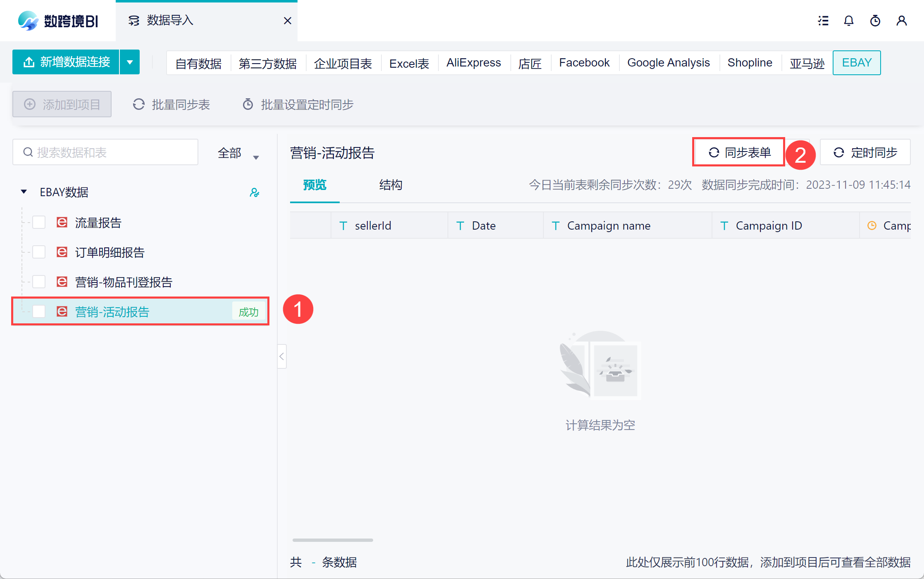Check the 订单明细报告 checkbox
The height and width of the screenshot is (579, 924).
pos(39,252)
